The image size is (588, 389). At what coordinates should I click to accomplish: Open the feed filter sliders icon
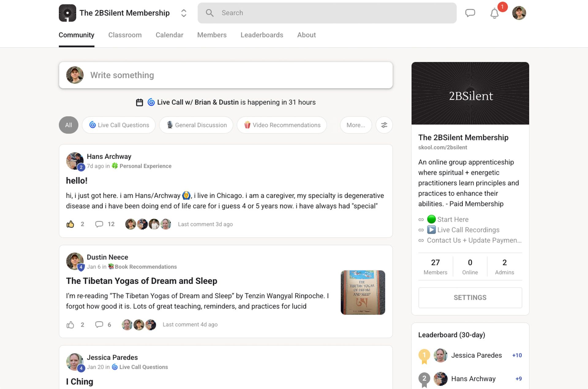[x=384, y=125]
